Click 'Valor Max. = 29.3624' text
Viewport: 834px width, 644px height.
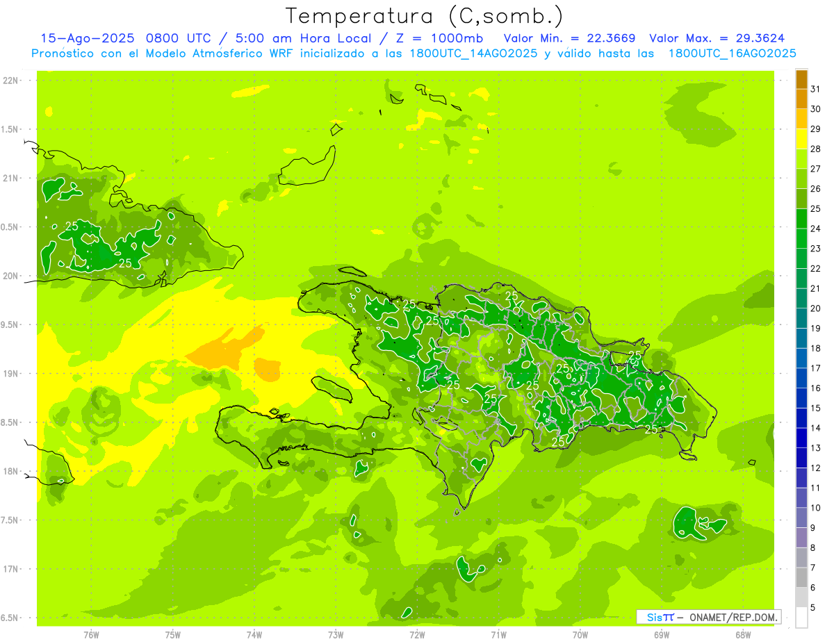(717, 38)
